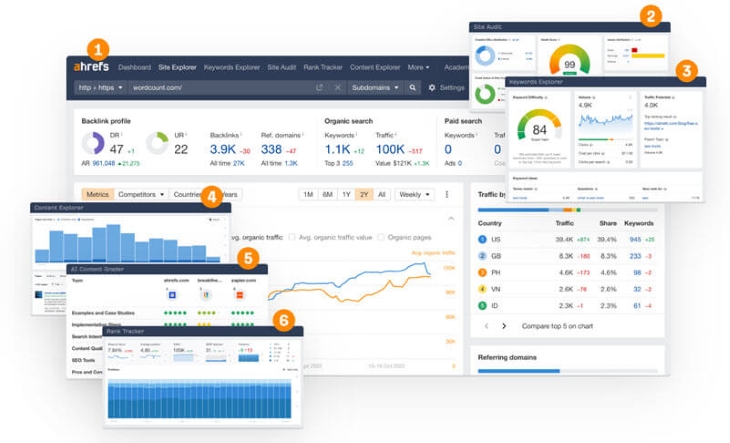Open the http + https protocol dropdown
730x443 pixels.
point(100,87)
